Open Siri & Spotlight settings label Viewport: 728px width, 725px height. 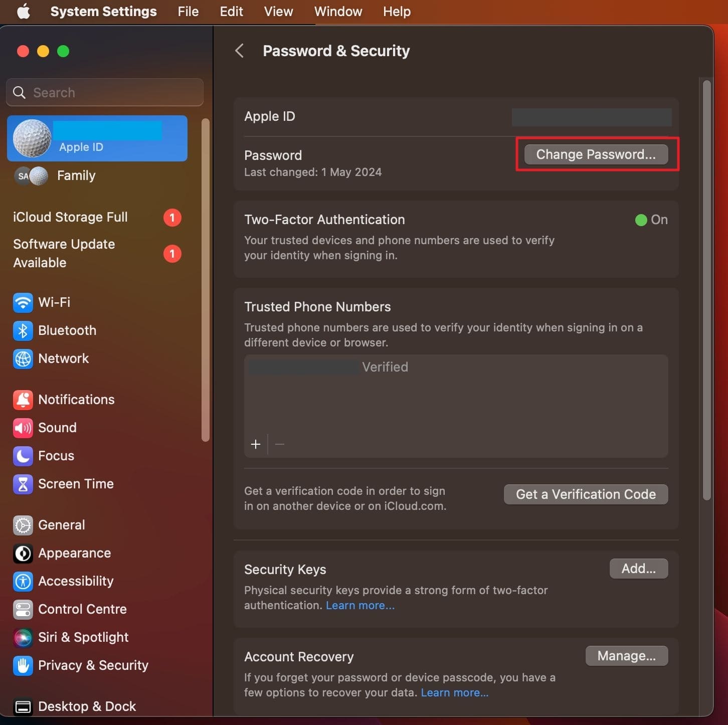tap(83, 637)
